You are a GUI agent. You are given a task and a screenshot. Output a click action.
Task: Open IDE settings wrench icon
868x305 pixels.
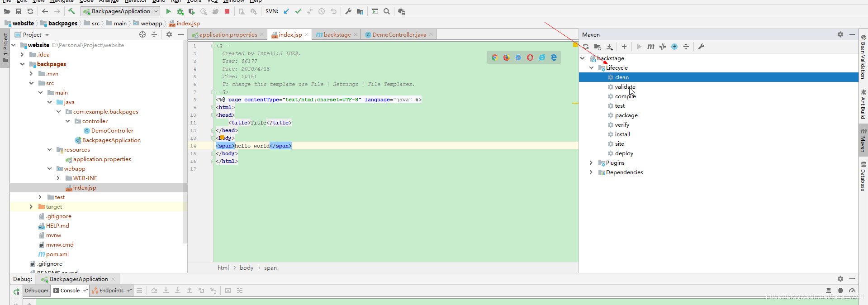348,11
